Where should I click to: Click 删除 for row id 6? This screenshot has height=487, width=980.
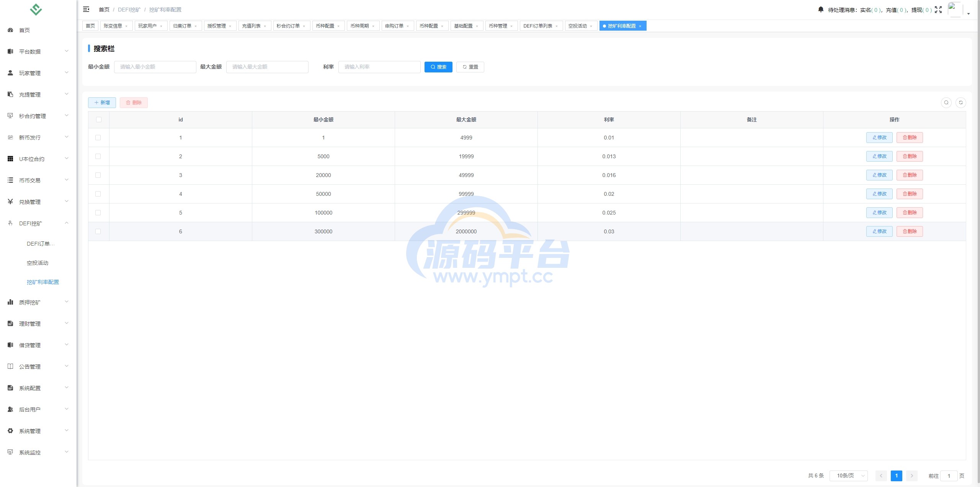coord(910,231)
